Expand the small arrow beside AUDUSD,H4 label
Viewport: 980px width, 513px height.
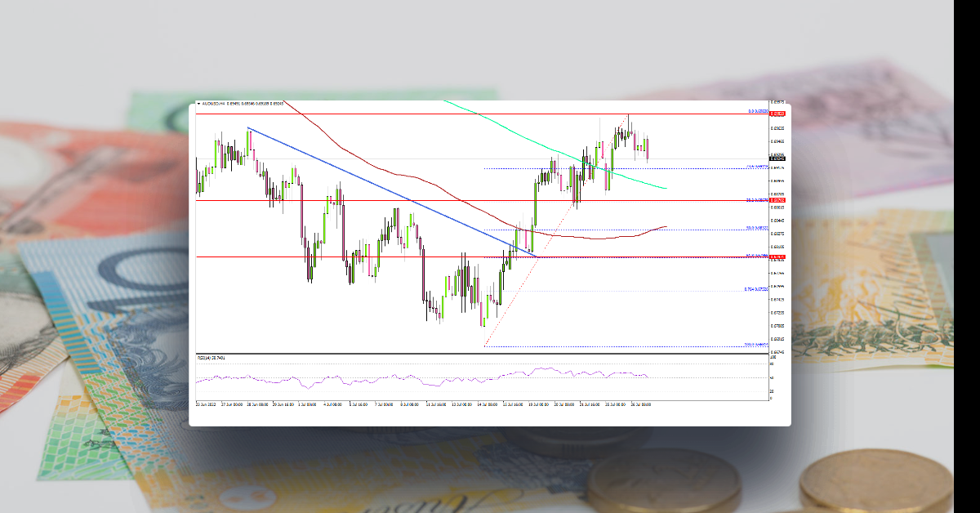[198, 104]
